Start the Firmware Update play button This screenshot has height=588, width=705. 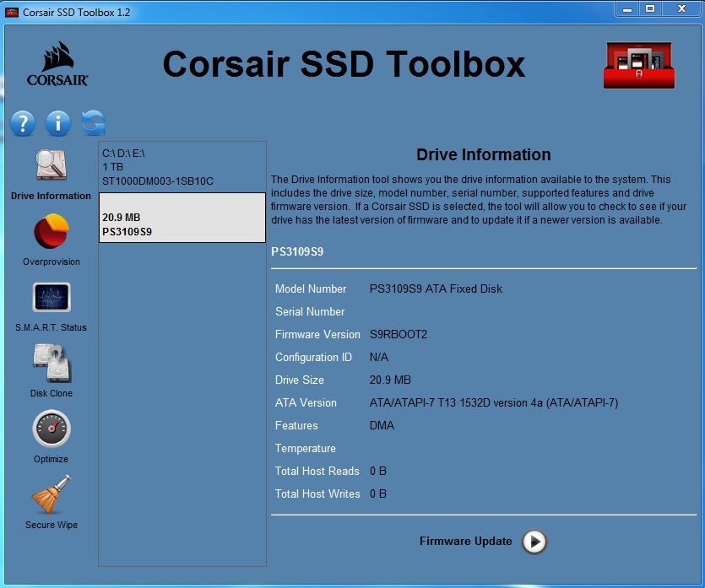click(x=534, y=542)
